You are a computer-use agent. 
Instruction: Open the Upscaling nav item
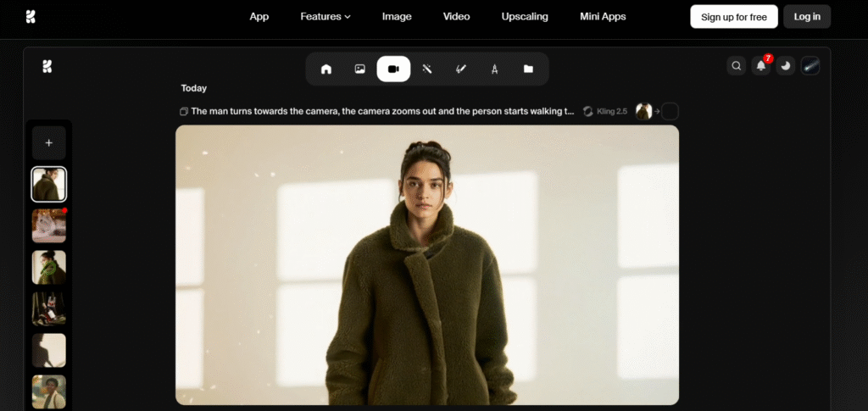click(x=525, y=16)
